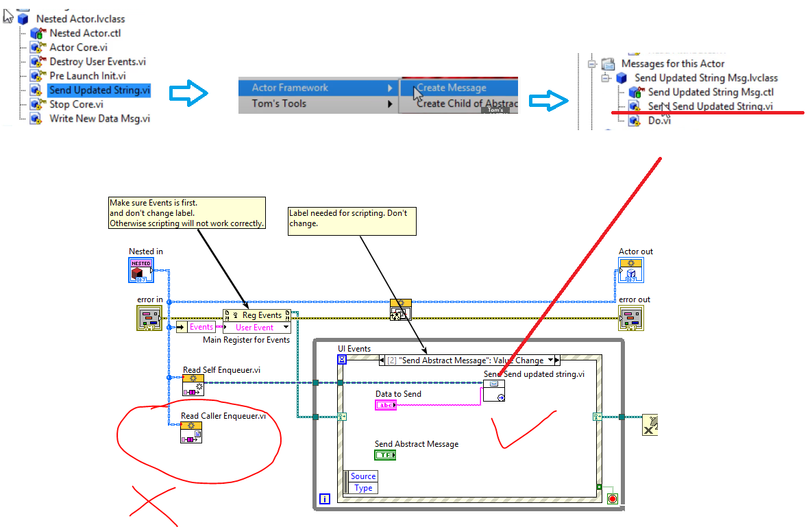Viewport: 812px width, 527px height.
Task: Open the Actor Framework submenu
Action: pyautogui.click(x=319, y=88)
